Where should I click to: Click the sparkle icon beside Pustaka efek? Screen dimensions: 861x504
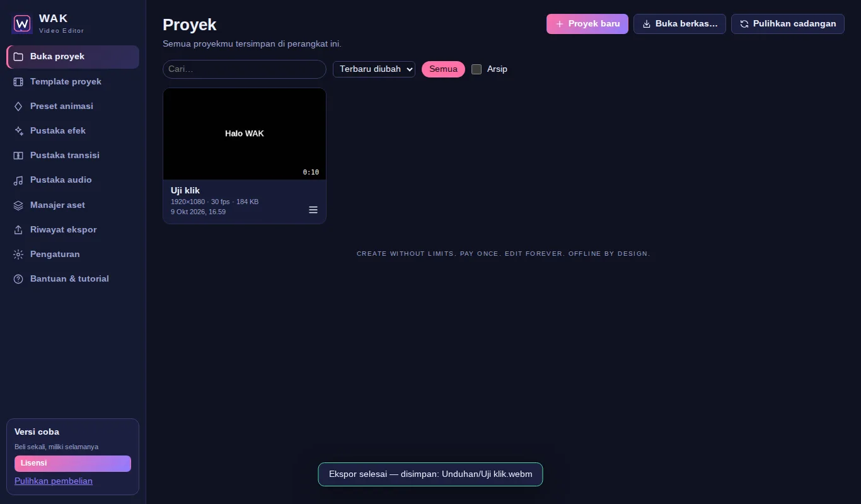coord(18,131)
